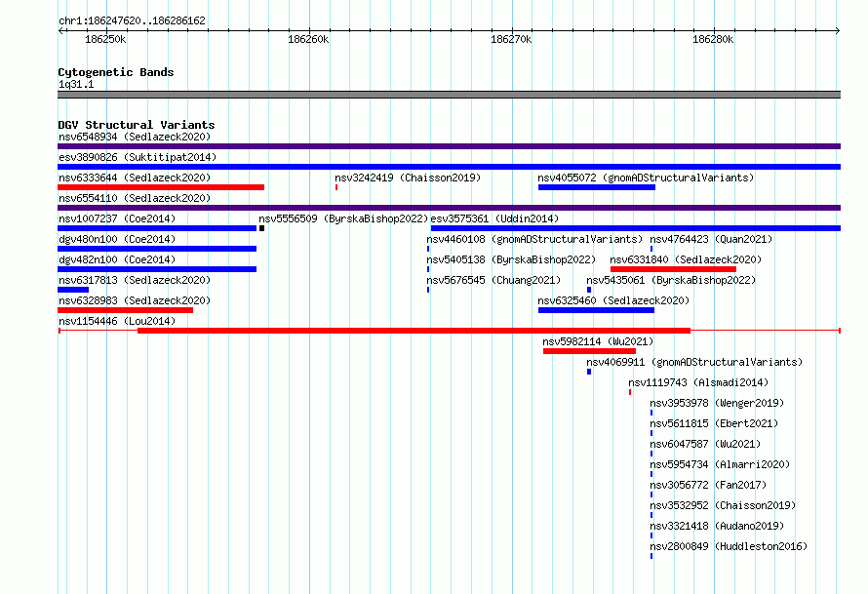
Task: Click the chr1:186247620..186286162 region label
Action: (x=132, y=20)
